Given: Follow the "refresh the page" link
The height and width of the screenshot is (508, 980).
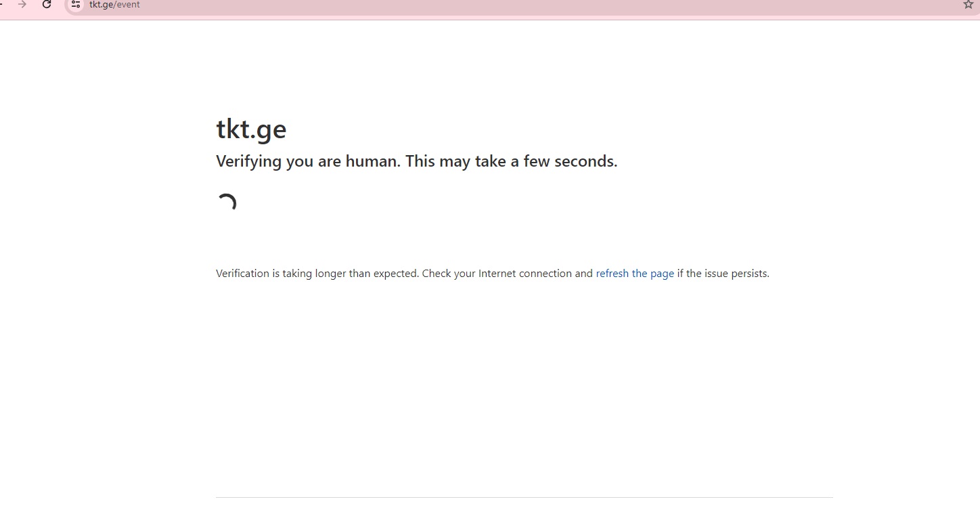Looking at the screenshot, I should click(x=635, y=274).
